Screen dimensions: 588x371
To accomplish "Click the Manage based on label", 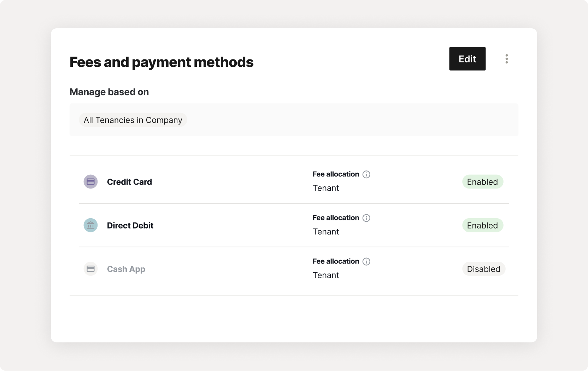I will pos(109,92).
